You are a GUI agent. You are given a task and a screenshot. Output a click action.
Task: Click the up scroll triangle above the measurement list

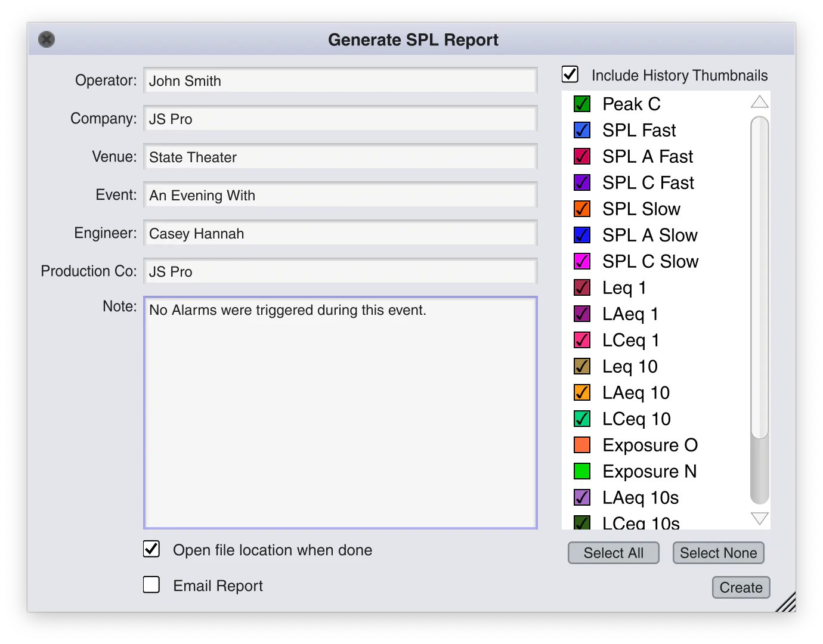(x=759, y=102)
